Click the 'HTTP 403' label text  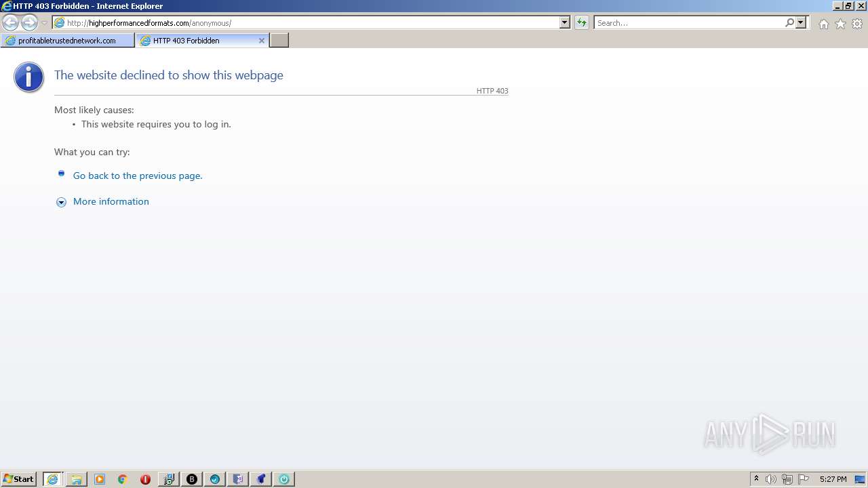click(x=492, y=91)
